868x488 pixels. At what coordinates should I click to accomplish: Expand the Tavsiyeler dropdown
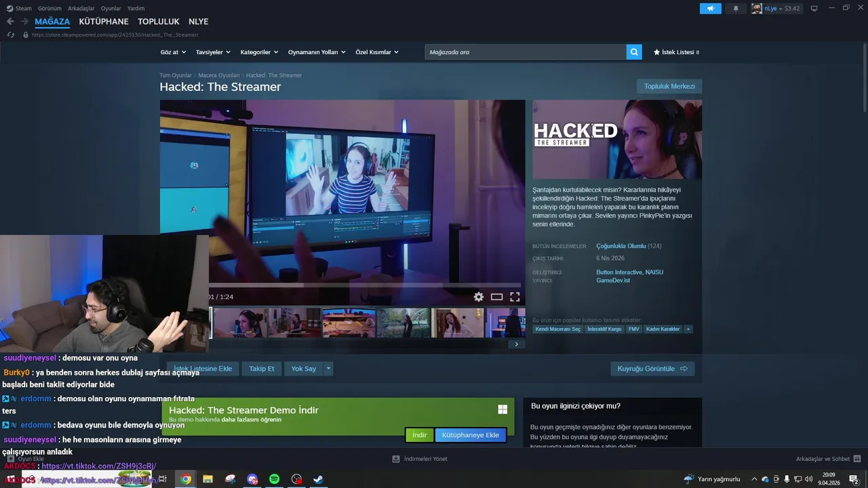(213, 52)
